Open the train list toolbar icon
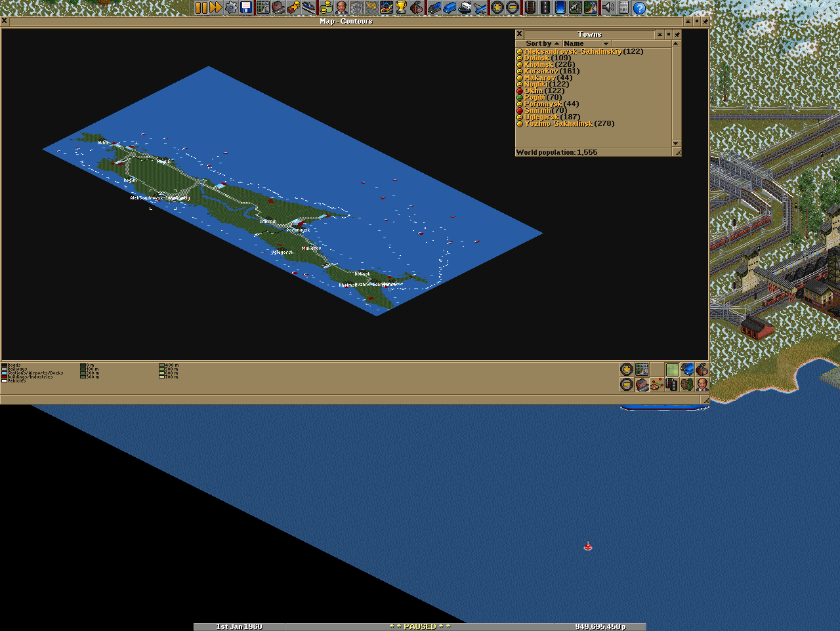 click(x=435, y=8)
